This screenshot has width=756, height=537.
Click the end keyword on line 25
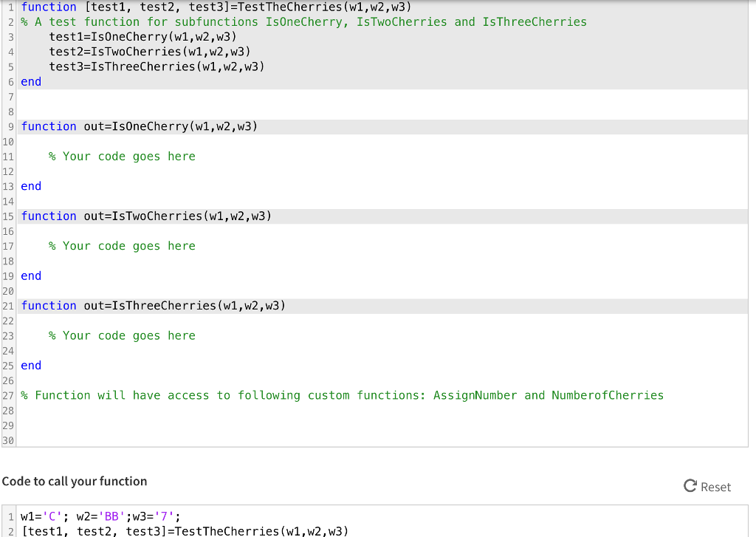[x=31, y=366]
